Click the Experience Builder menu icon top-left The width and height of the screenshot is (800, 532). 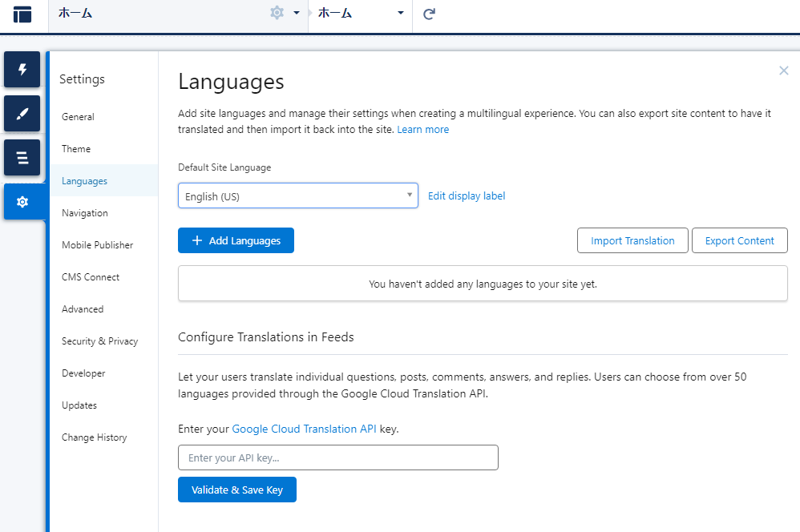pos(22,14)
